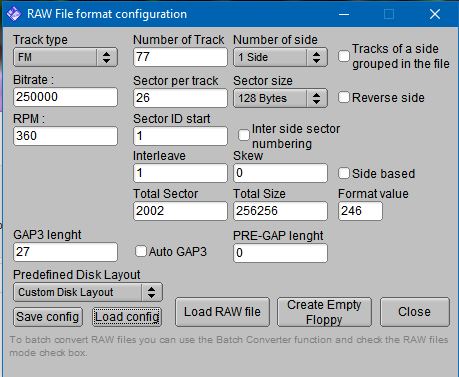This screenshot has height=377, width=459.
Task: Focus the RPM input field
Action: [x=65, y=136]
